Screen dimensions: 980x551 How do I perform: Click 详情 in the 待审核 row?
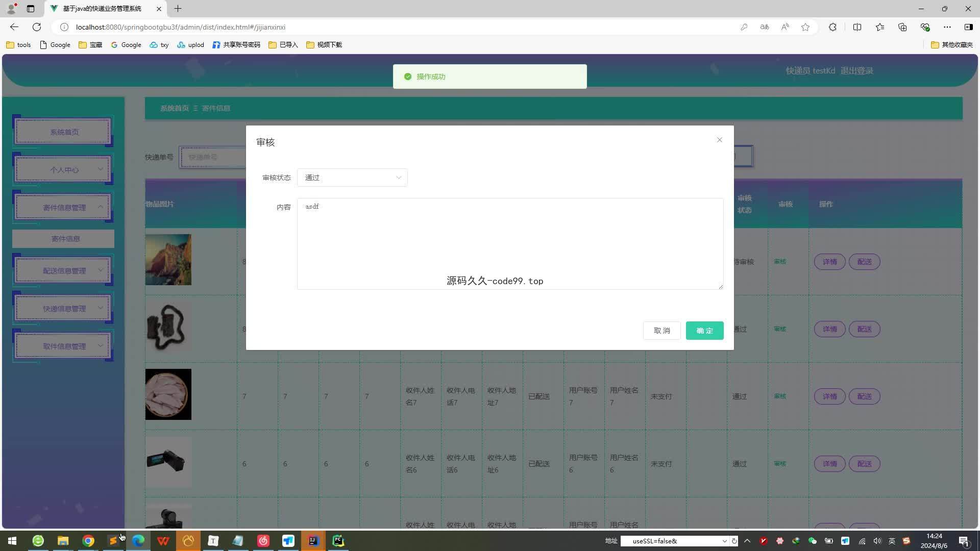pos(829,262)
